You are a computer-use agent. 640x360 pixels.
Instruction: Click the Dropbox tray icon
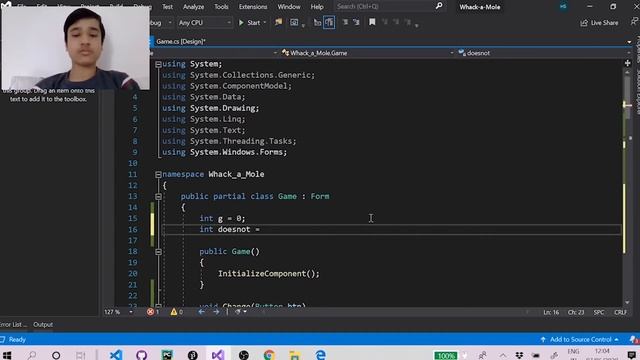pyautogui.click(x=519, y=355)
